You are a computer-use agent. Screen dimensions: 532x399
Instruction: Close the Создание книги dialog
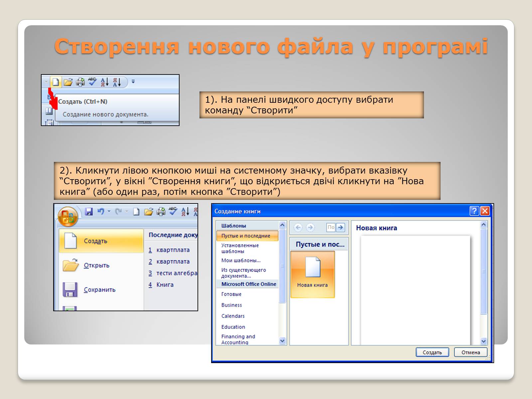click(x=485, y=211)
